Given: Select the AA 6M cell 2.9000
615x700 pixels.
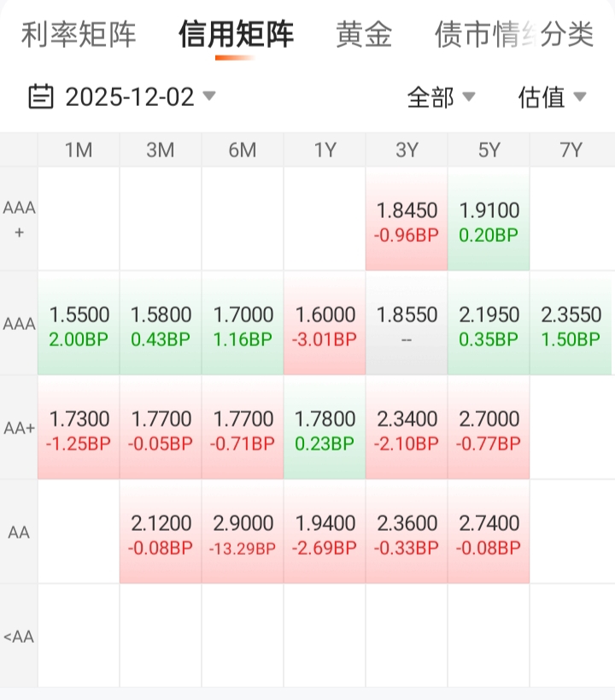Looking at the screenshot, I should coord(243,533).
